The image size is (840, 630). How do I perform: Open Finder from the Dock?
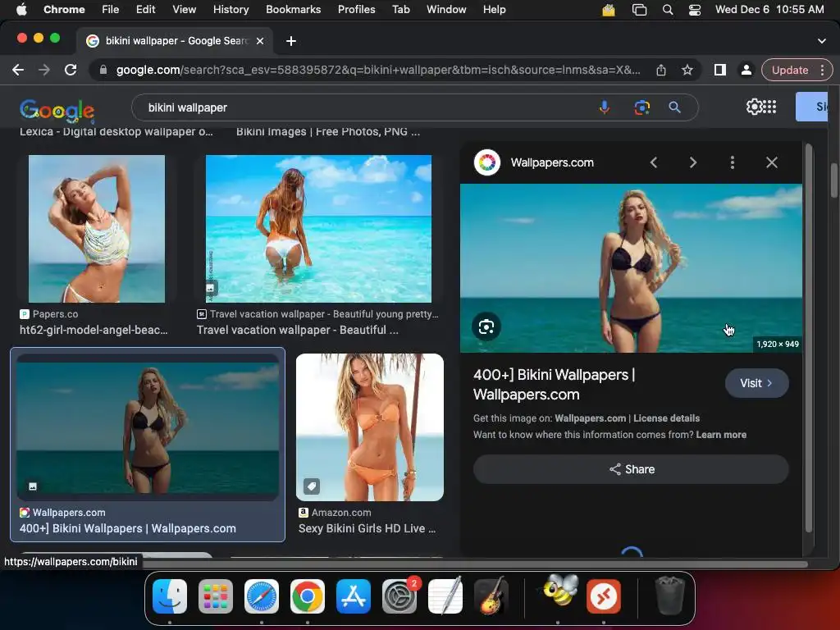point(170,596)
